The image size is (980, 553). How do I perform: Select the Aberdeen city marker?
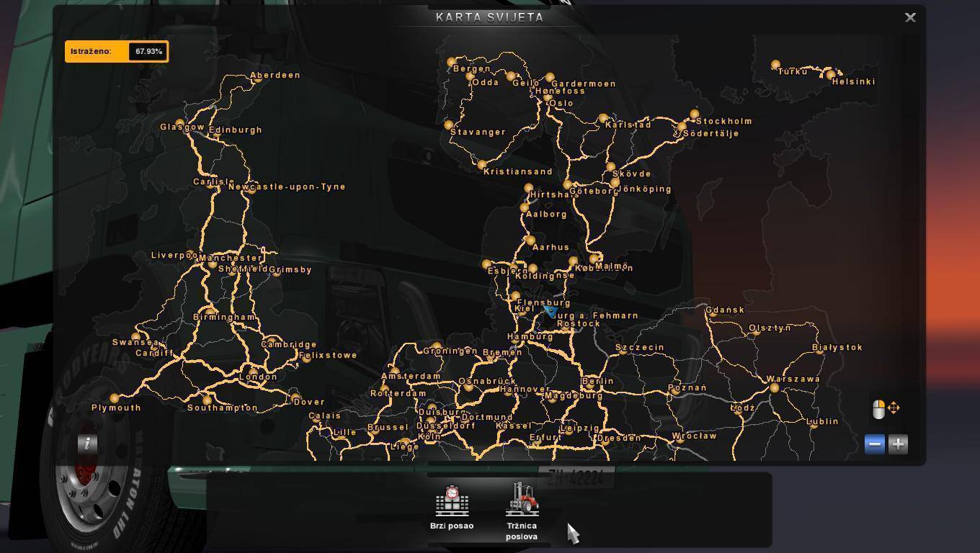(x=257, y=78)
